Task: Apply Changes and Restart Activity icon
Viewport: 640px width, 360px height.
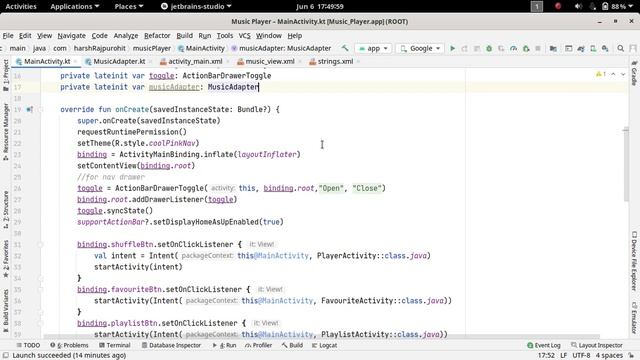Action: [x=464, y=49]
